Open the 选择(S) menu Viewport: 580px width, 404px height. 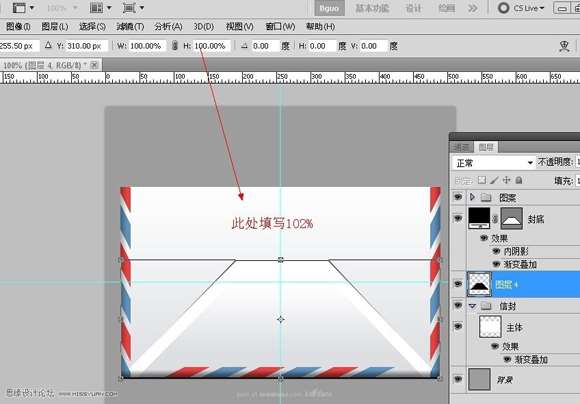click(x=92, y=26)
